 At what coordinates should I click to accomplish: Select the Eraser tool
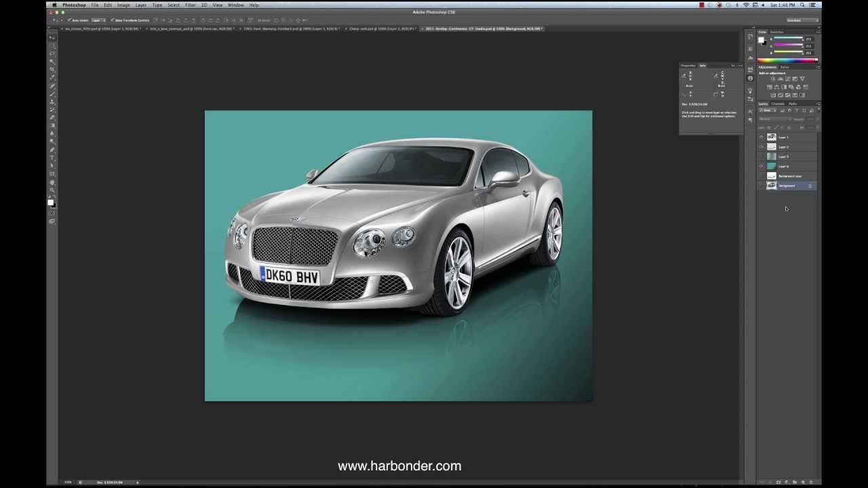point(52,118)
